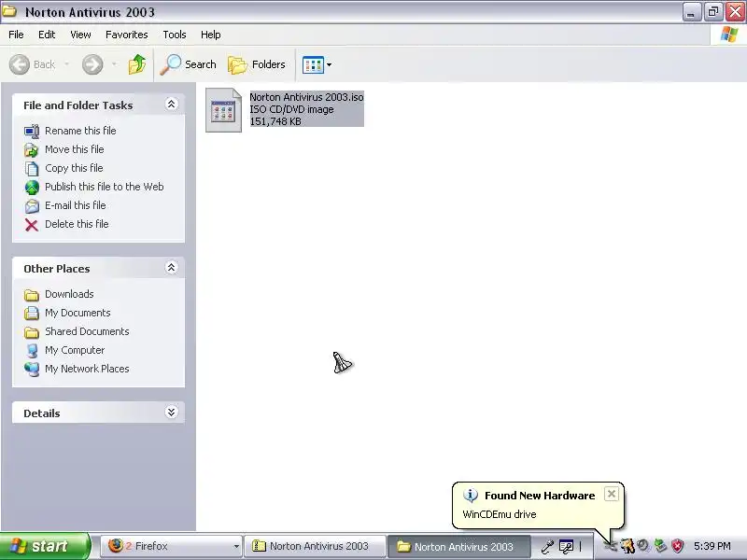Click Move this file link
Viewport: 747px width, 560px height.
[x=75, y=149]
